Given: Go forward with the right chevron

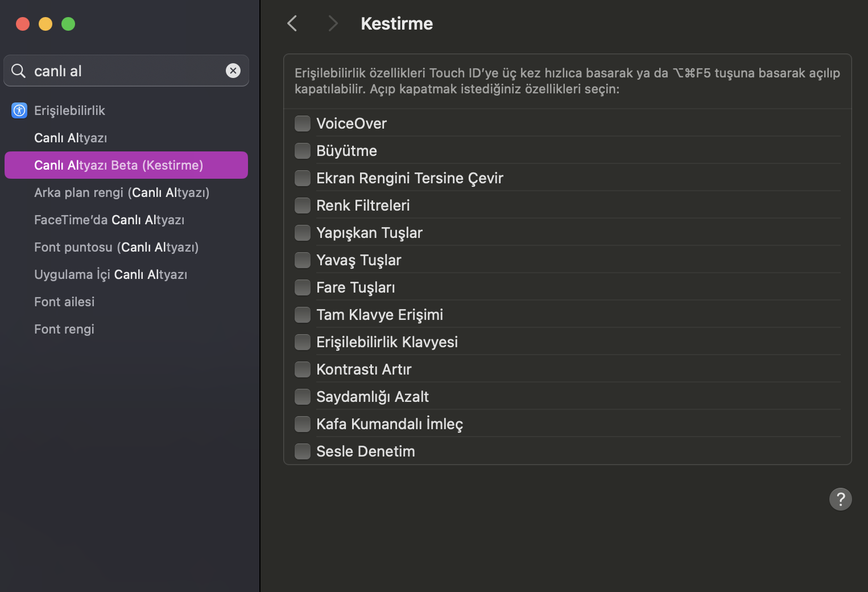Looking at the screenshot, I should [333, 23].
